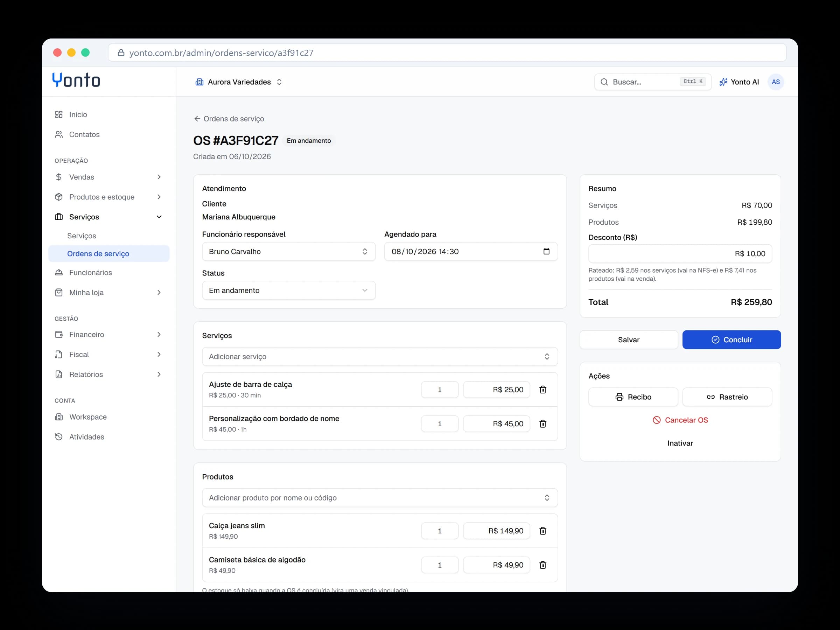Click Cancelar OS

pyautogui.click(x=680, y=420)
